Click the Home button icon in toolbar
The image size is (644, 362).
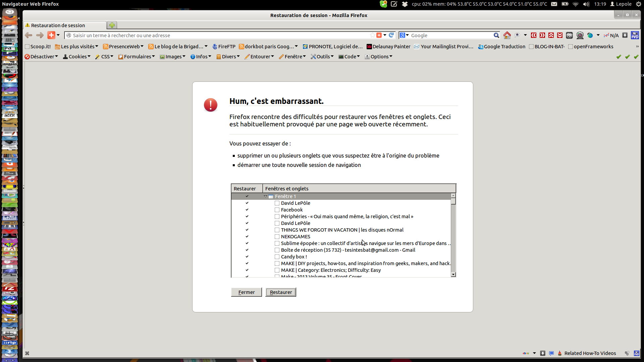(507, 35)
